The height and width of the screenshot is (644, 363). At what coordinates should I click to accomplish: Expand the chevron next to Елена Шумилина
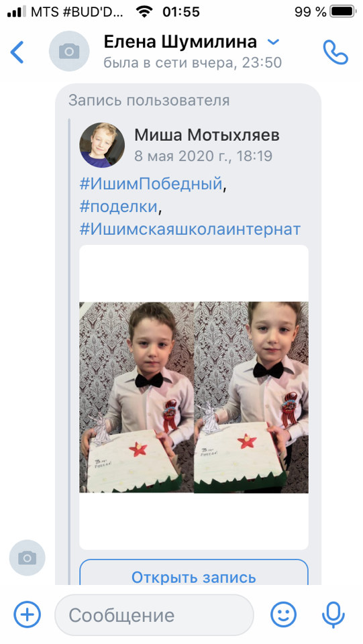pos(273,42)
